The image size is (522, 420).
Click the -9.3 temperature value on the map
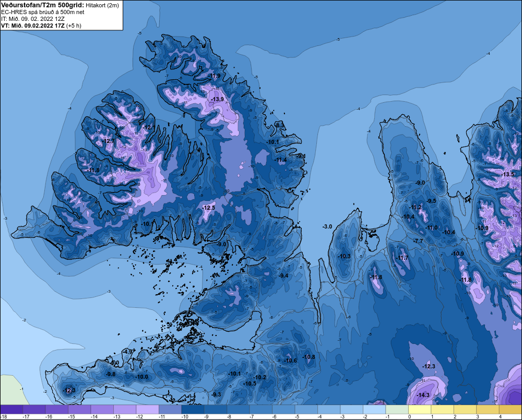point(217,394)
